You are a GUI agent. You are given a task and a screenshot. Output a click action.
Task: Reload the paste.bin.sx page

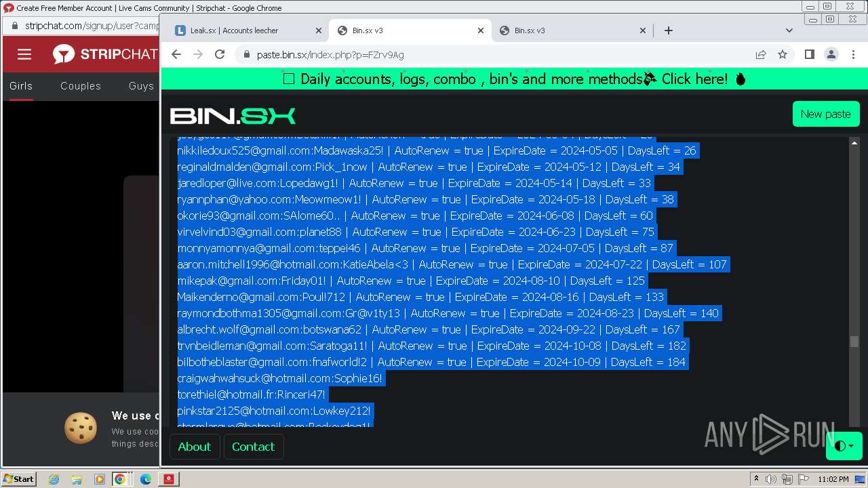click(x=220, y=55)
